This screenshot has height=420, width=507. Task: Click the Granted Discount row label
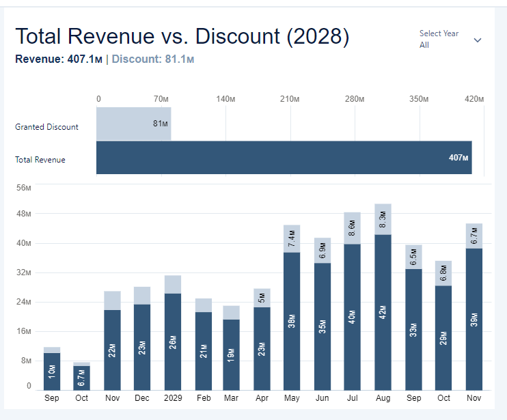(46, 127)
